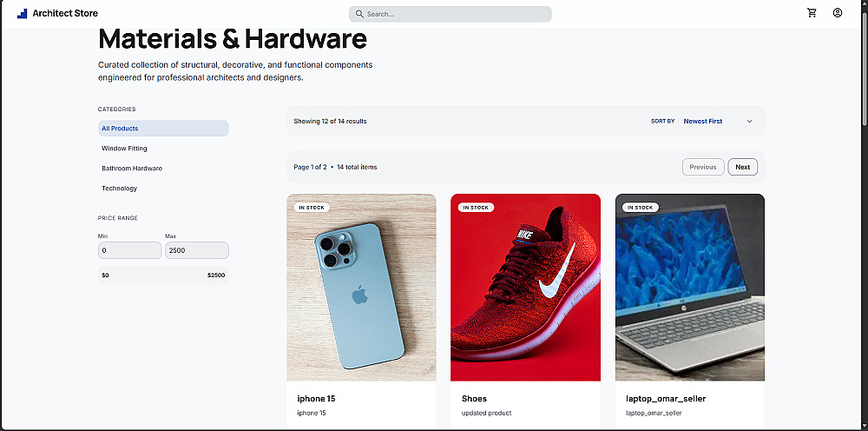Go to the Next results page
868x431 pixels.
[x=742, y=167]
